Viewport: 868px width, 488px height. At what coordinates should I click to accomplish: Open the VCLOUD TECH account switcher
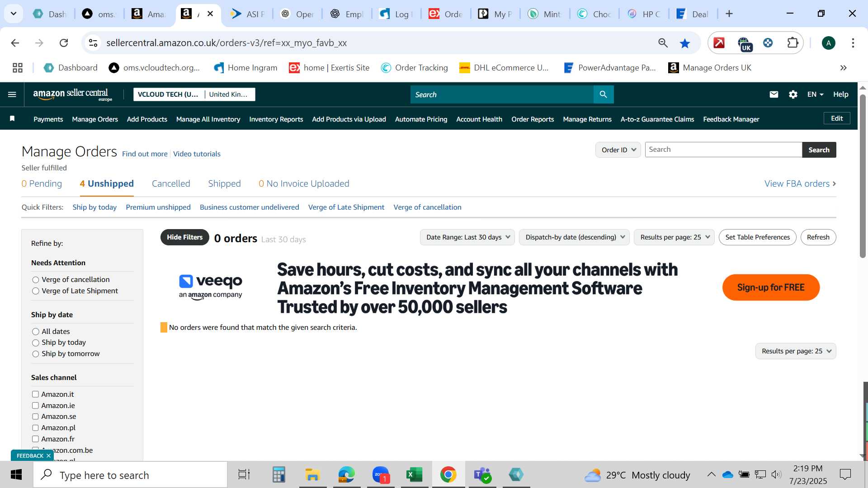click(194, 94)
